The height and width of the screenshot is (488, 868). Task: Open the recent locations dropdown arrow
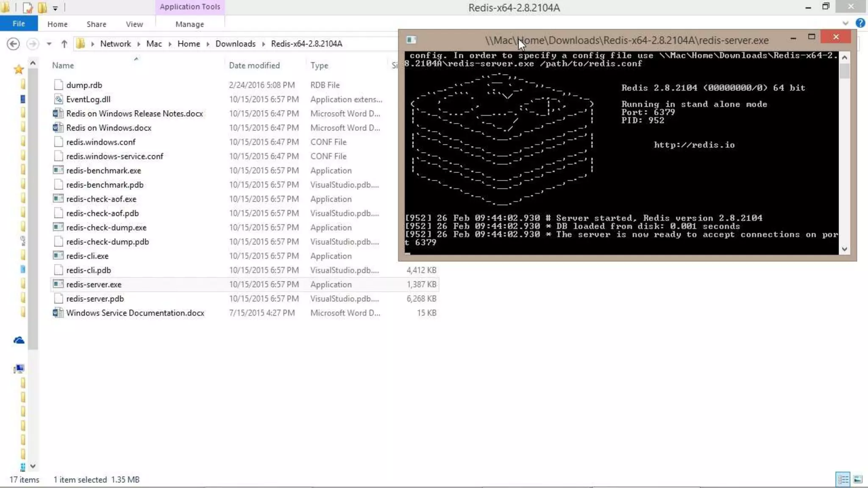(49, 44)
